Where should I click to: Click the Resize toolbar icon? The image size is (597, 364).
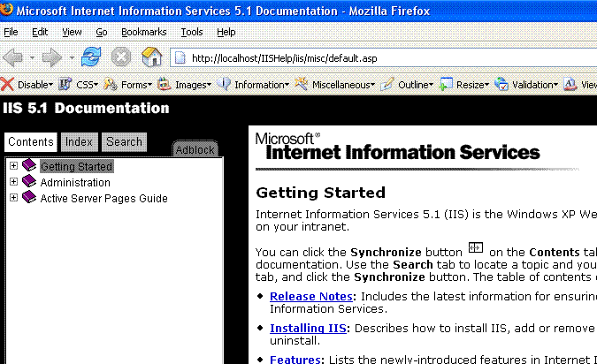[x=446, y=84]
